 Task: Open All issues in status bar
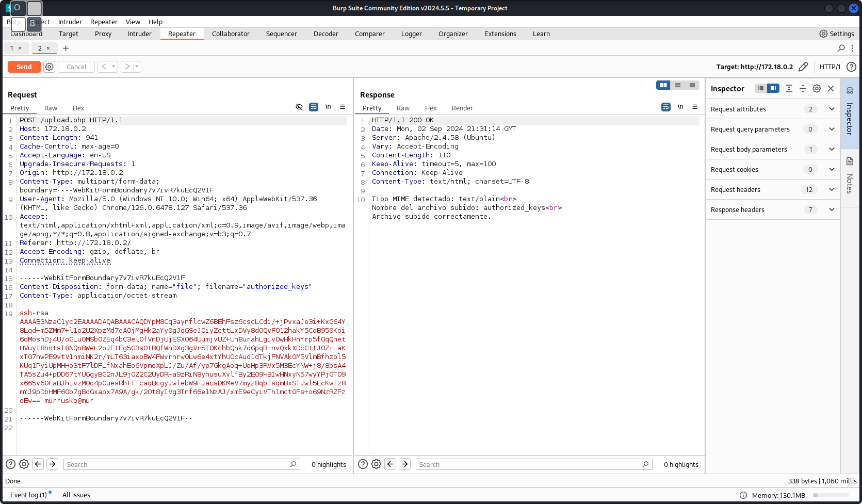click(76, 495)
